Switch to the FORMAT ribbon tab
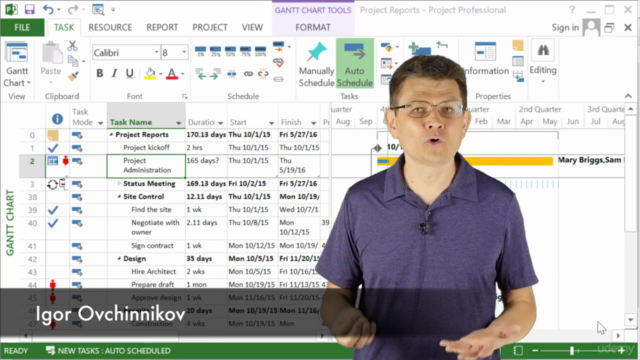Image resolution: width=640 pixels, height=360 pixels. click(x=313, y=27)
